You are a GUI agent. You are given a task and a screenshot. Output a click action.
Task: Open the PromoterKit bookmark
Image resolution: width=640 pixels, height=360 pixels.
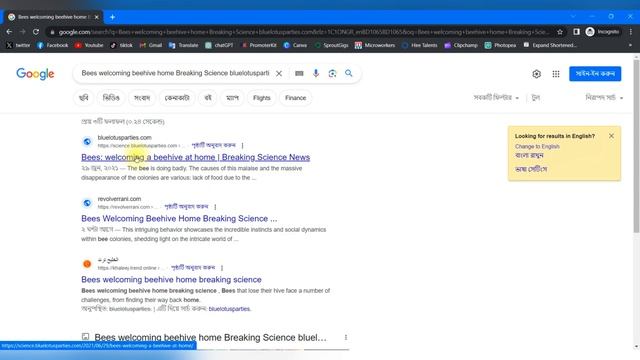tap(259, 45)
